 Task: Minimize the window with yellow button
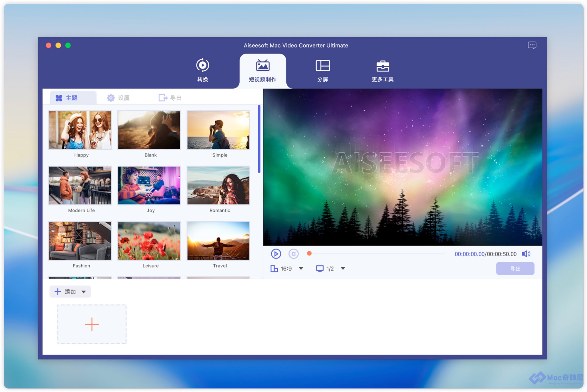[x=58, y=45]
